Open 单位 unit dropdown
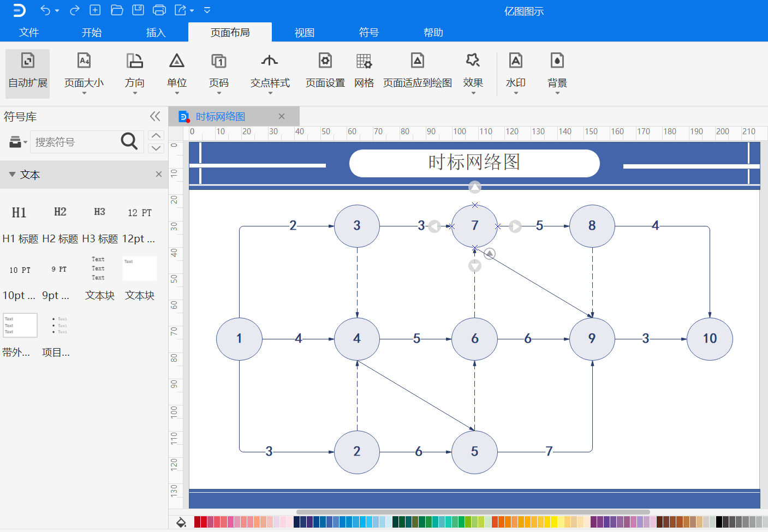This screenshot has height=532, width=768. click(x=177, y=73)
